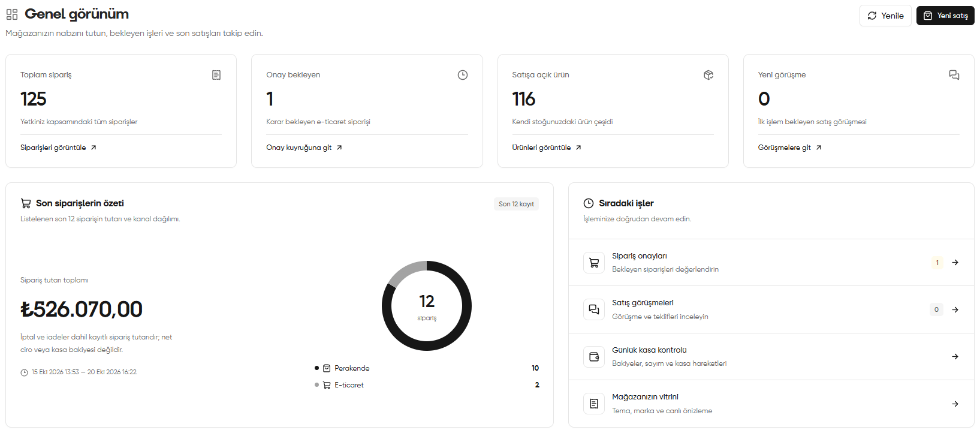Click the ₺526.070,00 order total
Image resolution: width=980 pixels, height=433 pixels.
point(82,309)
